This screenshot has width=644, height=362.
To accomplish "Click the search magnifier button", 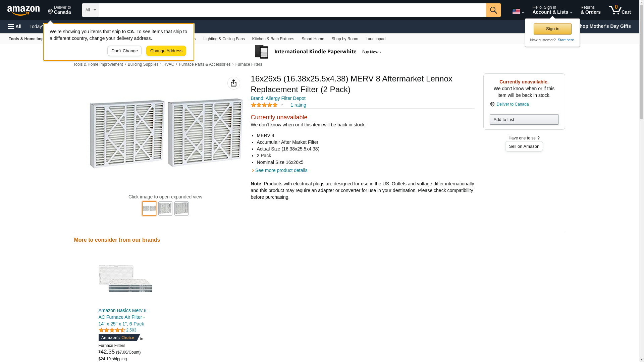I will pyautogui.click(x=493, y=10).
